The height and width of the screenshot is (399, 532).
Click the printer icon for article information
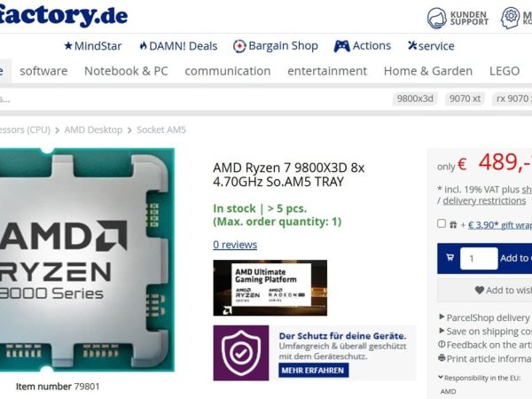pyautogui.click(x=442, y=357)
